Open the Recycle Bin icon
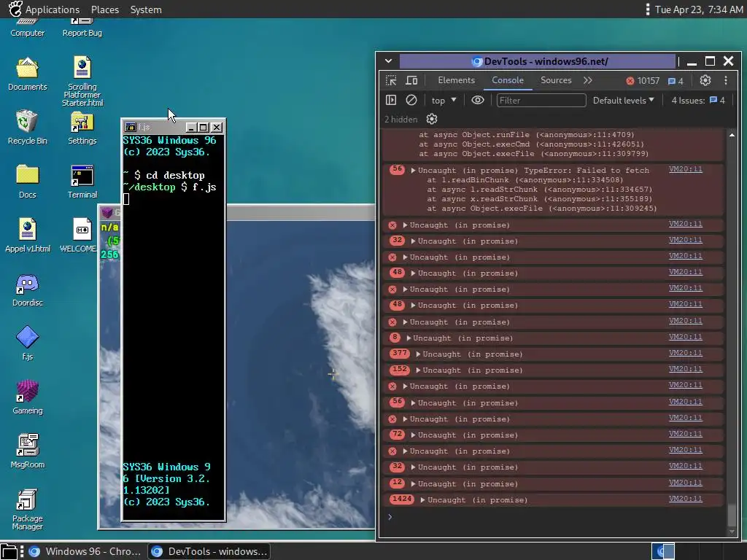747x560 pixels. click(x=27, y=127)
